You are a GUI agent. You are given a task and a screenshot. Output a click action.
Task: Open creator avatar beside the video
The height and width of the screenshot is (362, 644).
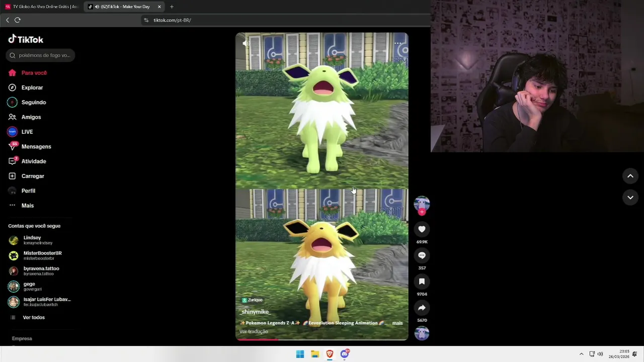[x=422, y=203]
